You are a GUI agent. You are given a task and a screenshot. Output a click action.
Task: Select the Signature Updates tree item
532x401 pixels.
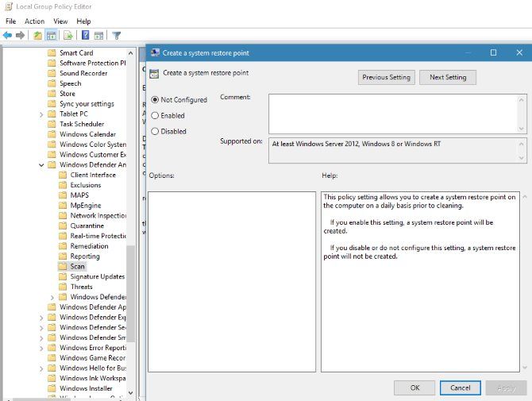pos(98,276)
